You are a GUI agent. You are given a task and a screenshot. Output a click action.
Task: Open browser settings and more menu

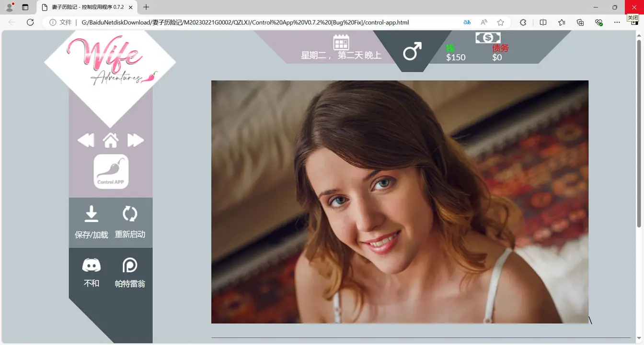[617, 22]
